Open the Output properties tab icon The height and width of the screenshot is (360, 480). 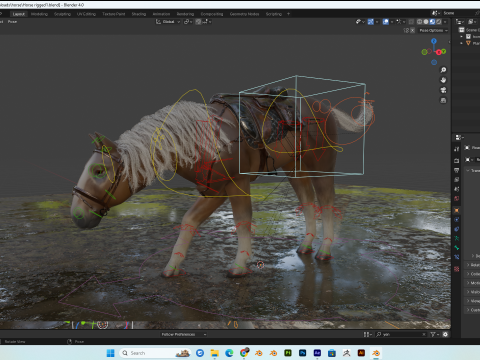coord(457,170)
